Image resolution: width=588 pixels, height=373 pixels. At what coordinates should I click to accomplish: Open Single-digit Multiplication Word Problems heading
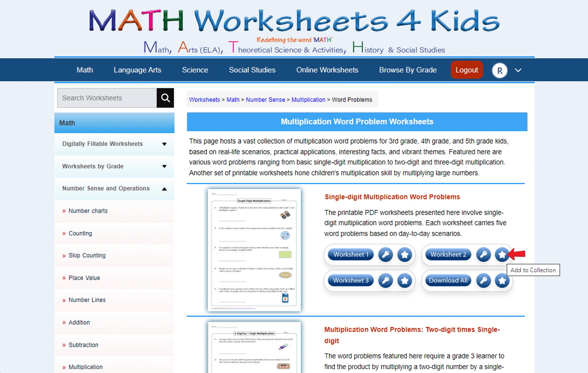pos(392,197)
